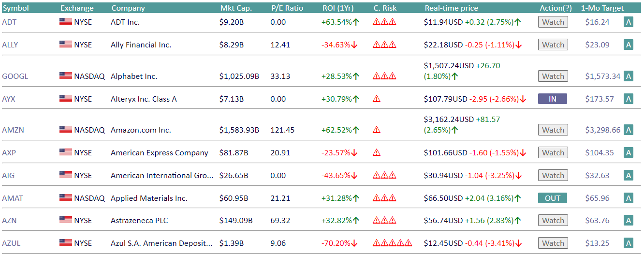This screenshot has height=256, width=644.
Task: Open the AXP ticker symbol link
Action: pos(9,152)
